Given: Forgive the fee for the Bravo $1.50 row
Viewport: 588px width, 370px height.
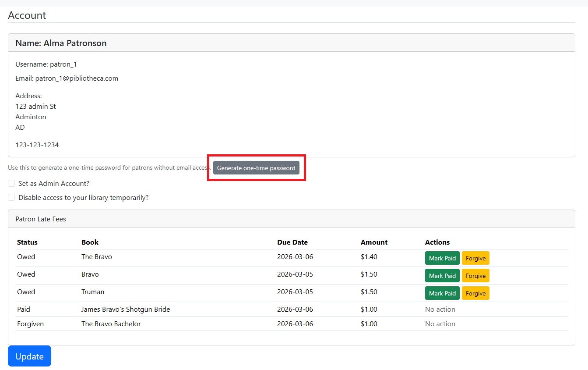Looking at the screenshot, I should (475, 276).
